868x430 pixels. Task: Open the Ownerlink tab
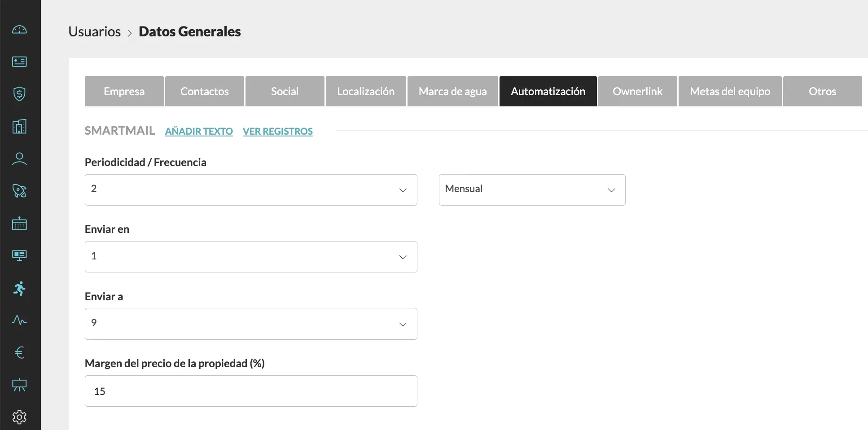[638, 91]
